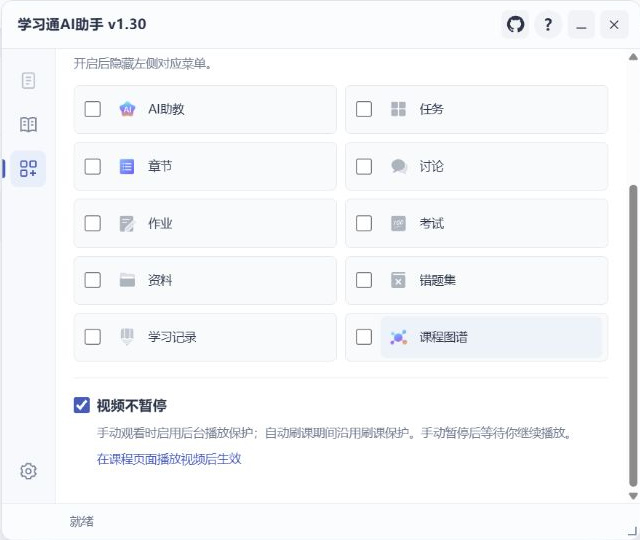Open the GitHub repository icon
Image resolution: width=640 pixels, height=540 pixels.
click(x=515, y=24)
